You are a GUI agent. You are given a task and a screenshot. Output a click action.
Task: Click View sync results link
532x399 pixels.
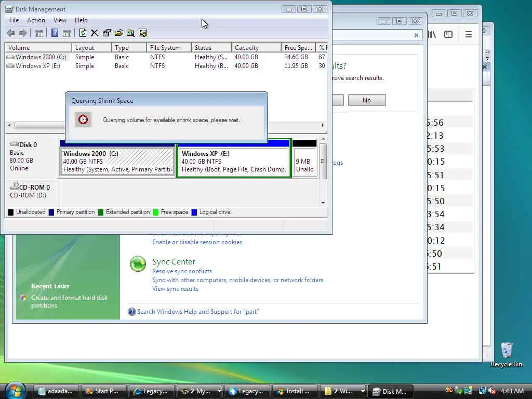point(175,289)
